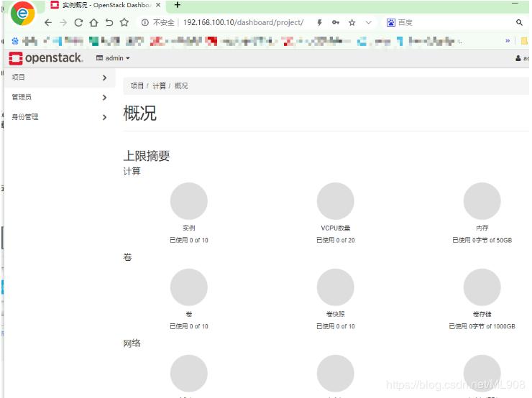The width and height of the screenshot is (532, 398).
Task: Click the 卷存储 usage pie chart
Action: pos(482,287)
